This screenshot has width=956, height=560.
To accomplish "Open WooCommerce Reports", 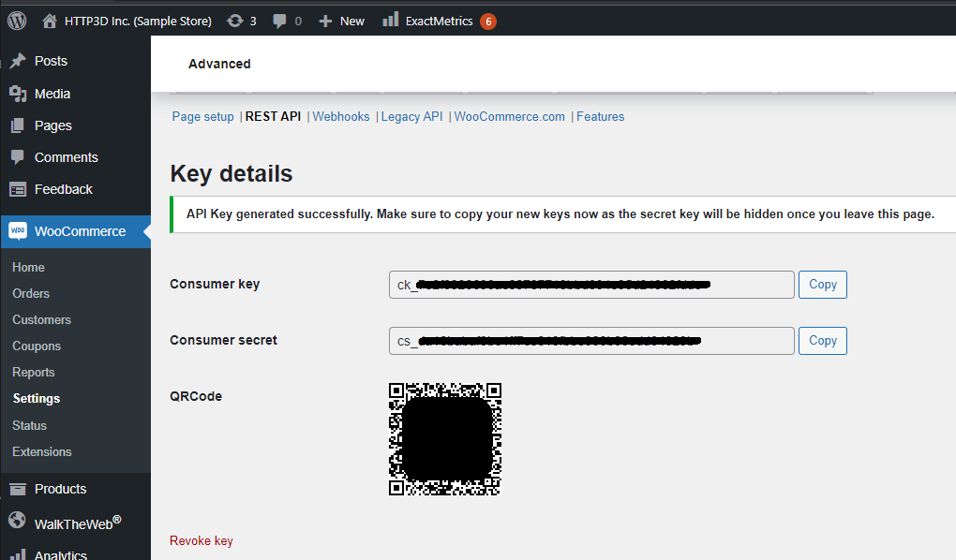I will [34, 373].
